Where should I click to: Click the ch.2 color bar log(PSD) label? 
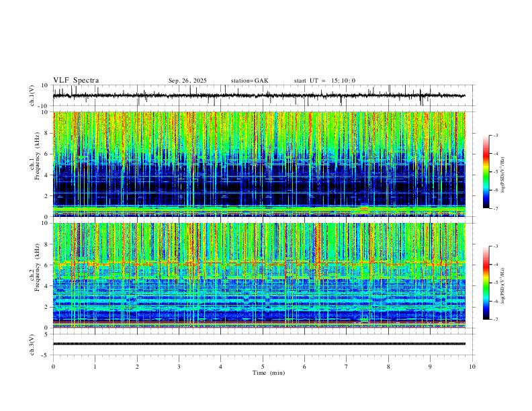(502, 285)
